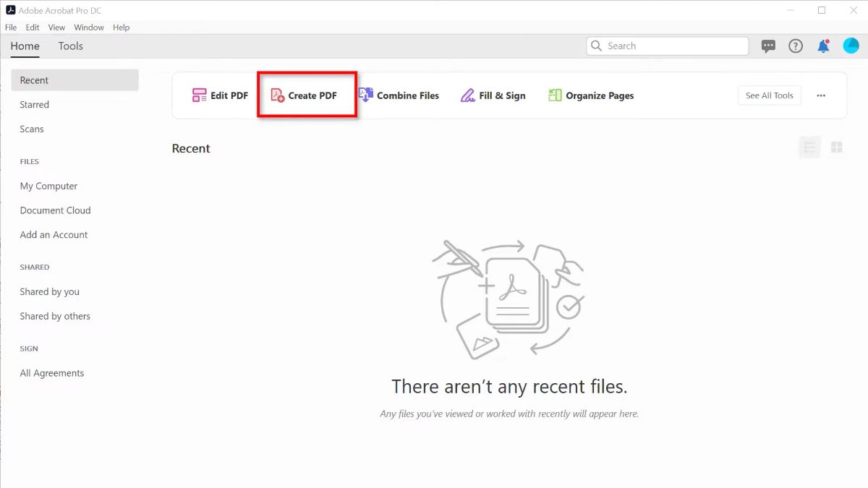Select the Create PDF tool
The height and width of the screenshot is (488, 868).
(307, 95)
